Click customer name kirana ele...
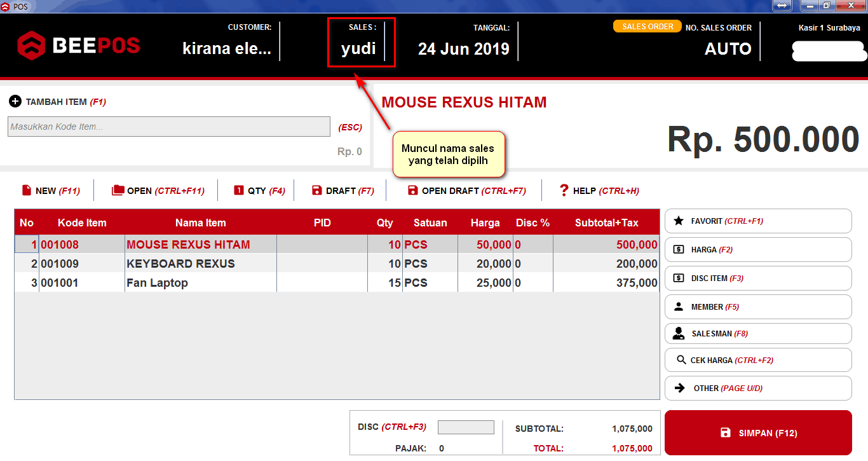Image resolution: width=868 pixels, height=461 pixels. (x=227, y=48)
